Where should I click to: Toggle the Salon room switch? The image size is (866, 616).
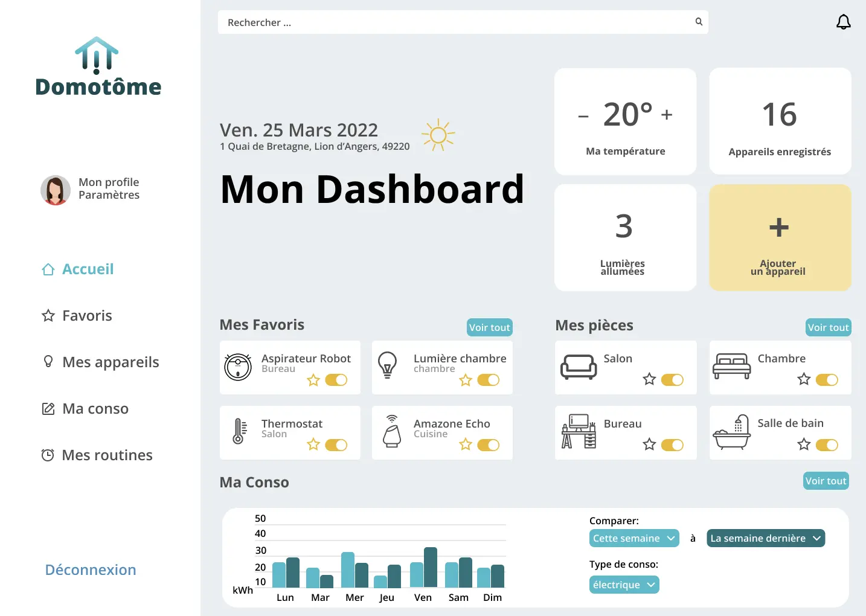click(672, 380)
